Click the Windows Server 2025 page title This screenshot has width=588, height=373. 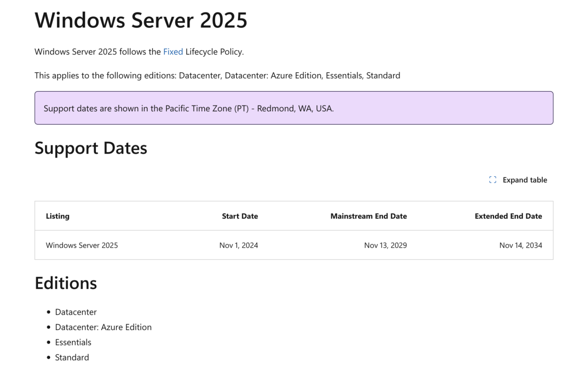click(141, 20)
